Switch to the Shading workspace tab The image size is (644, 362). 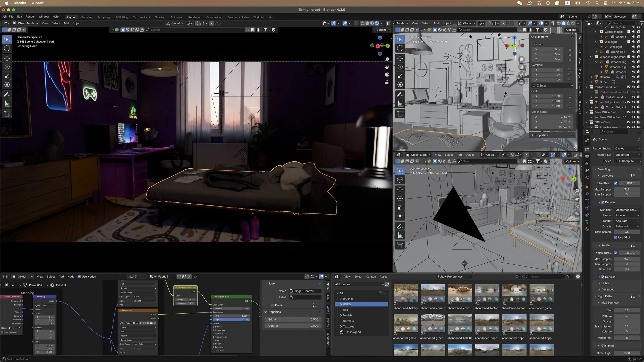coord(160,17)
